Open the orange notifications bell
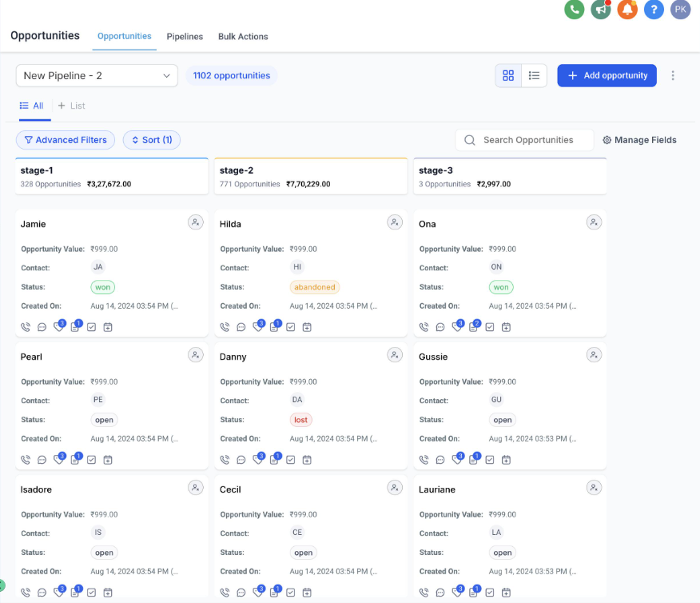 (x=627, y=9)
